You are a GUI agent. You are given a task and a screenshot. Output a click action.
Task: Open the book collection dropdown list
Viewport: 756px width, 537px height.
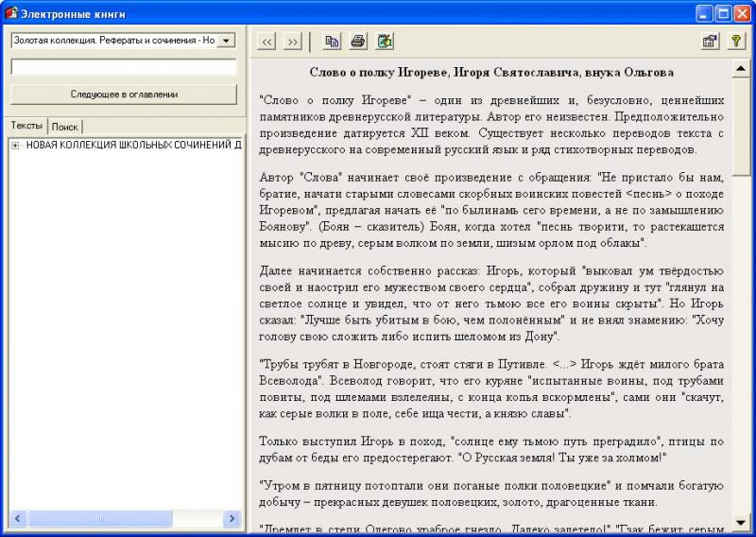click(x=227, y=41)
